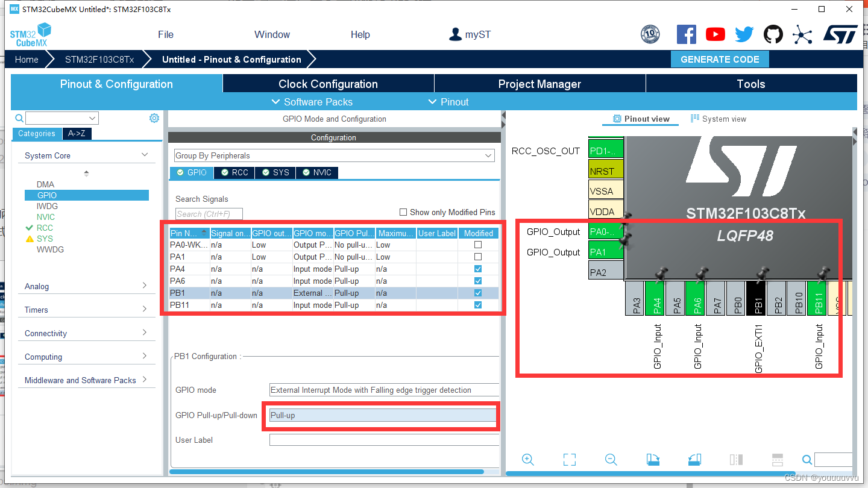
Task: Open the NVIC configuration tab
Action: [x=317, y=172]
